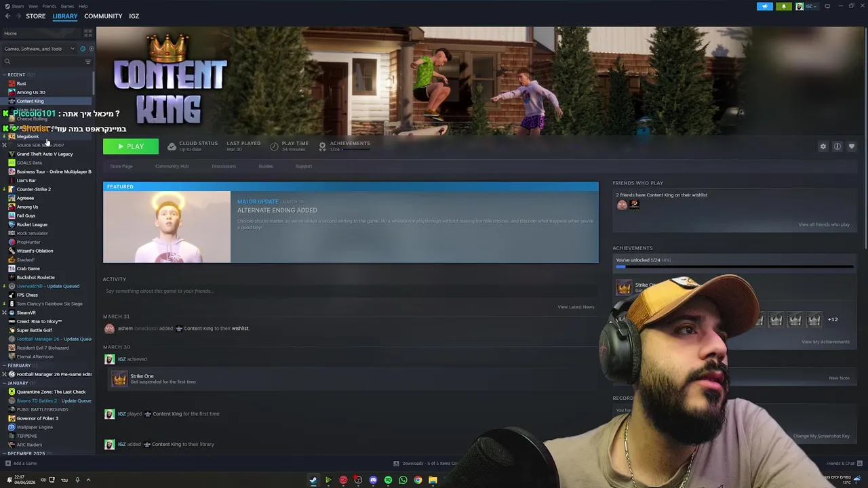This screenshot has height=488, width=868.
Task: Open the View menu
Action: [33, 6]
